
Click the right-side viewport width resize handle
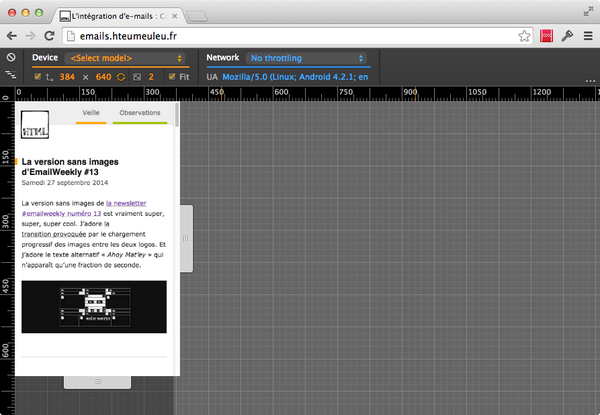(185, 238)
